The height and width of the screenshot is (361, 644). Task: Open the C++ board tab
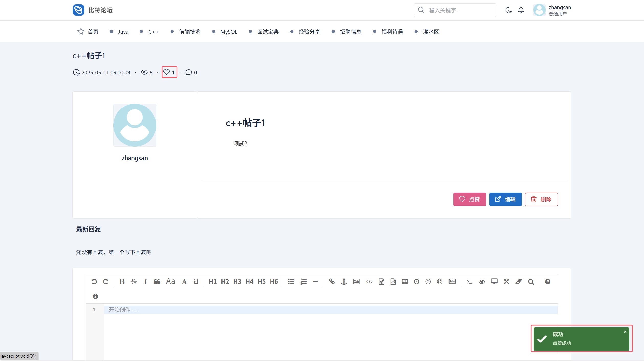[153, 32]
